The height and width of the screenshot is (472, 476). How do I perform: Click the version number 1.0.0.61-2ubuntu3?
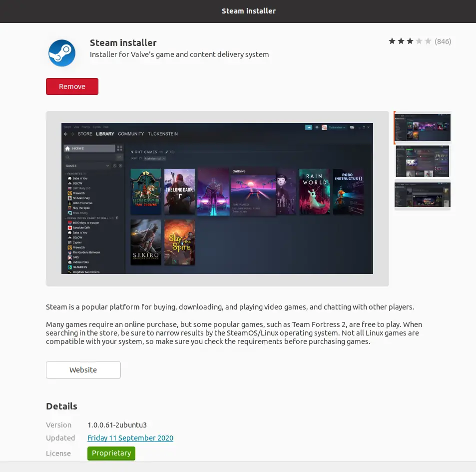tap(117, 425)
